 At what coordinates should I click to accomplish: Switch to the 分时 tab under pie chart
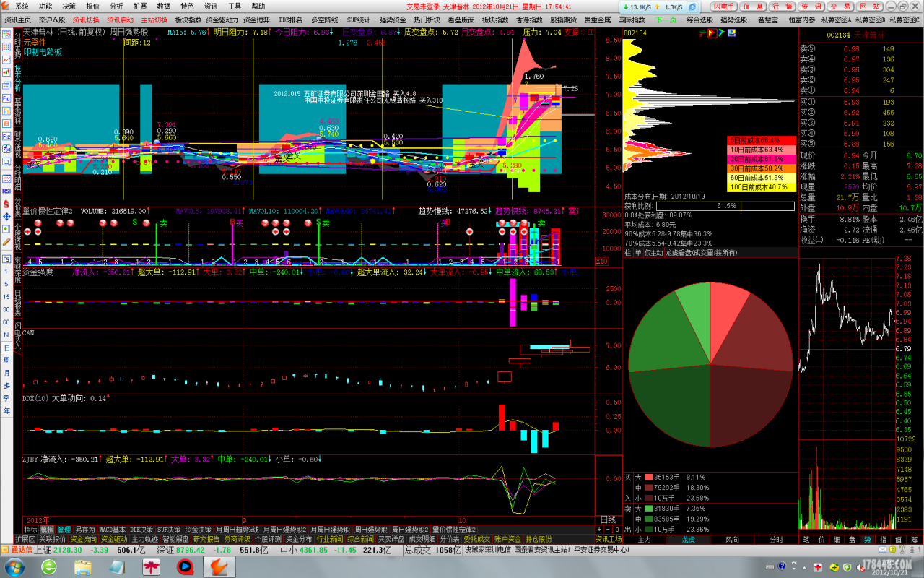(x=777, y=539)
